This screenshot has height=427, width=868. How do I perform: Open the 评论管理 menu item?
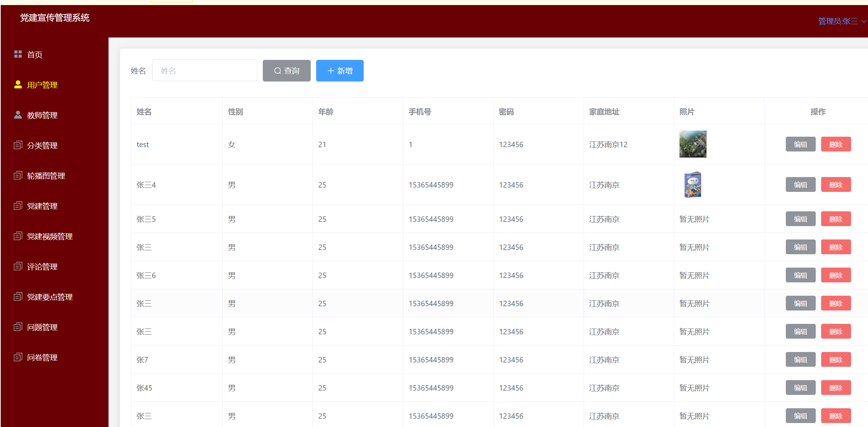click(x=42, y=267)
